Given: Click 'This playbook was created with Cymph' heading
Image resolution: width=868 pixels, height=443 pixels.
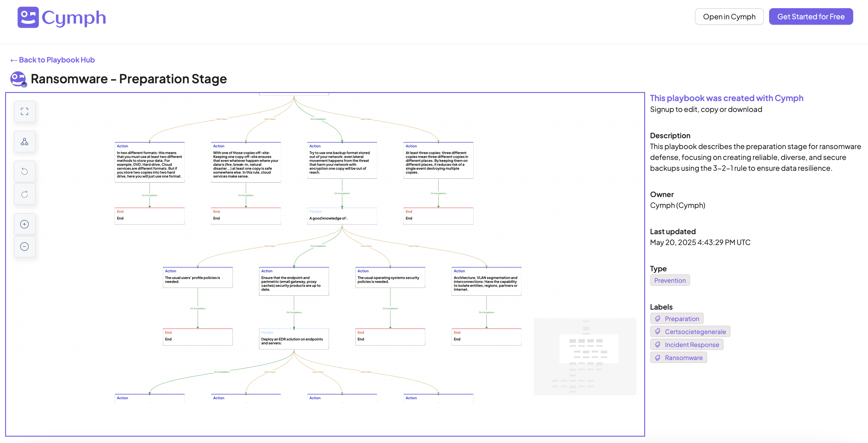Looking at the screenshot, I should click(726, 98).
